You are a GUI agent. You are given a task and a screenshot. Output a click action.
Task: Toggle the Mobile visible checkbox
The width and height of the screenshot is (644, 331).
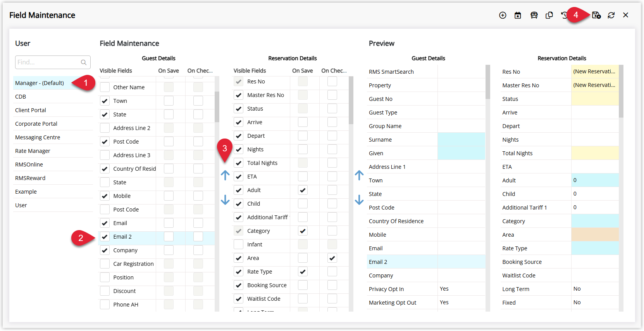(x=105, y=196)
